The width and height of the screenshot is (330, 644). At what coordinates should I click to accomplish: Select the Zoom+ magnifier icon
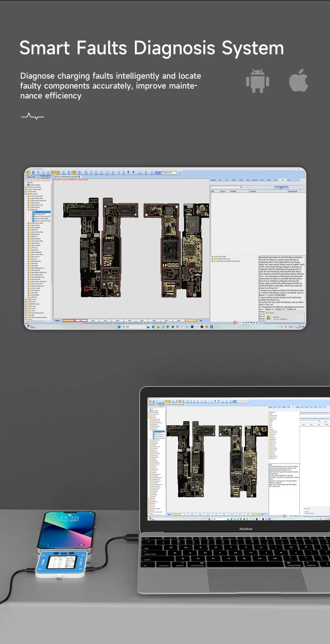pyautogui.click(x=102, y=173)
